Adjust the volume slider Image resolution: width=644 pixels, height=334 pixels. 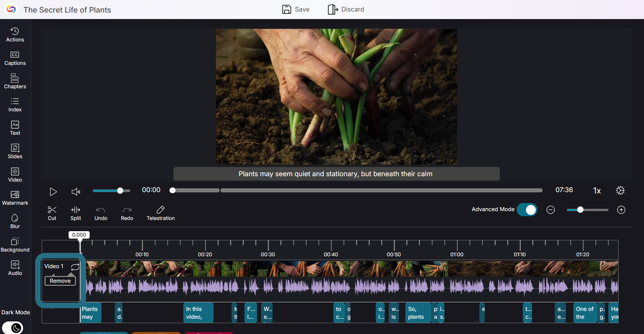pyautogui.click(x=111, y=191)
